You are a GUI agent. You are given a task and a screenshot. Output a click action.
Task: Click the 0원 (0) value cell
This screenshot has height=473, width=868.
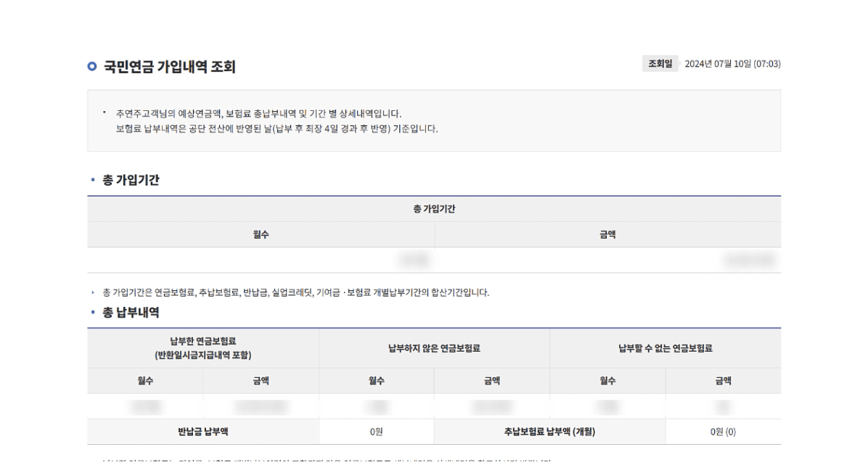pyautogui.click(x=723, y=432)
